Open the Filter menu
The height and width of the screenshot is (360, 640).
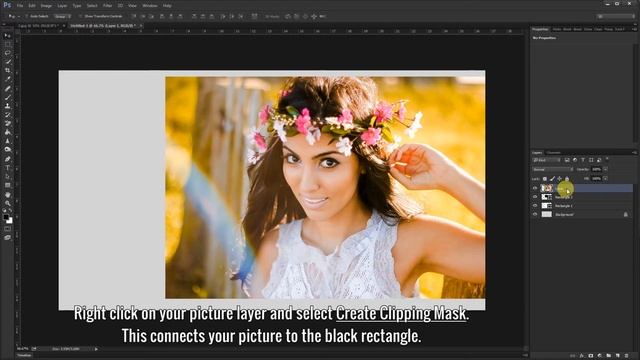pos(107,6)
